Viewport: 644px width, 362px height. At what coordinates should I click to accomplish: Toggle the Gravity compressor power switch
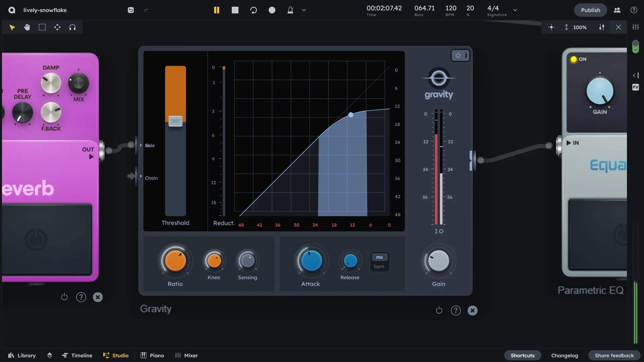tap(460, 55)
